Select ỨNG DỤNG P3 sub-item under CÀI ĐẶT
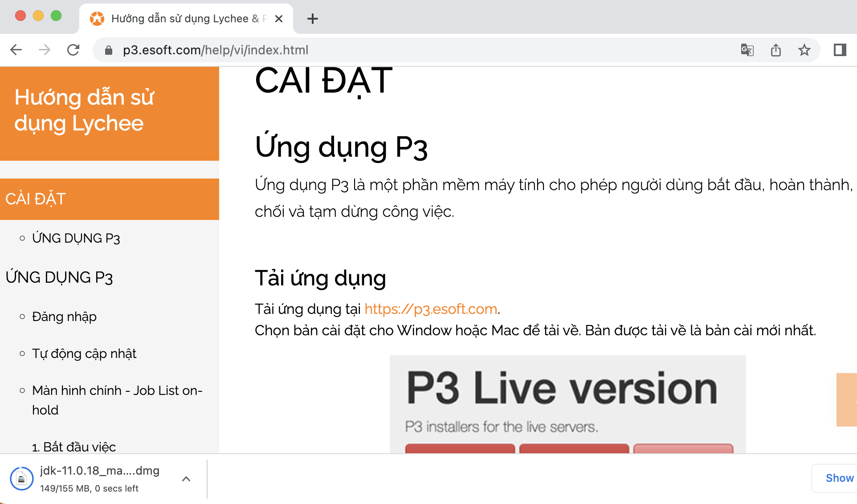 (x=76, y=238)
